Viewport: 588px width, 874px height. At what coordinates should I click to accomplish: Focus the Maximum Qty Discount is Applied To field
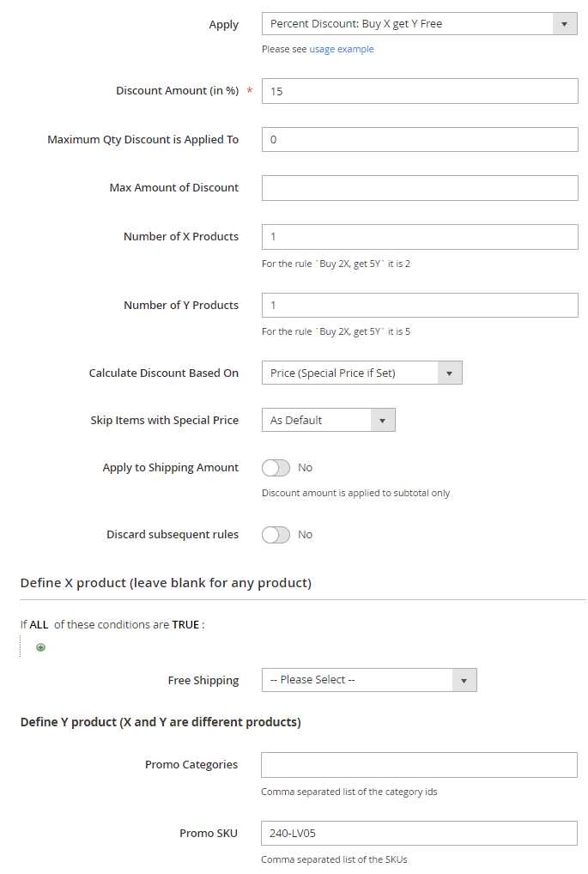(x=419, y=139)
